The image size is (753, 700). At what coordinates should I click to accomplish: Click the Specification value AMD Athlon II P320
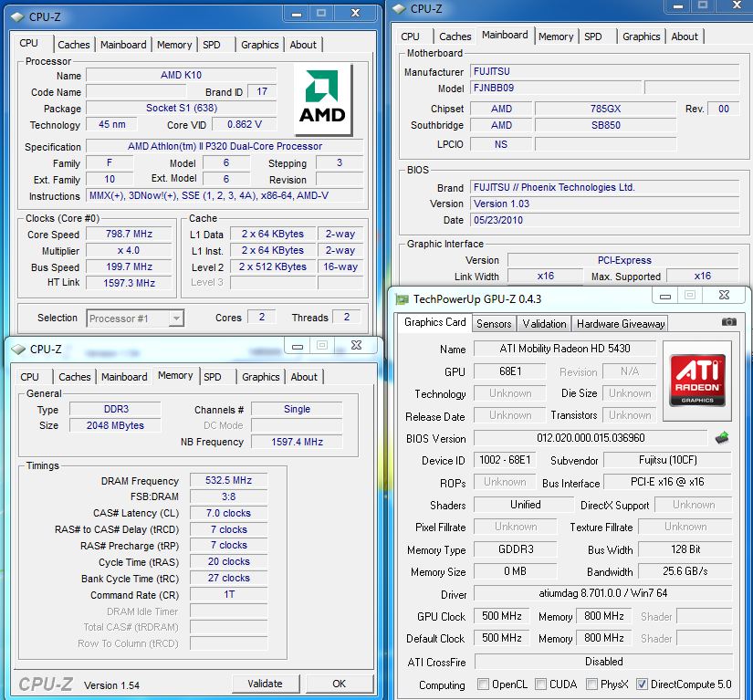tap(225, 146)
